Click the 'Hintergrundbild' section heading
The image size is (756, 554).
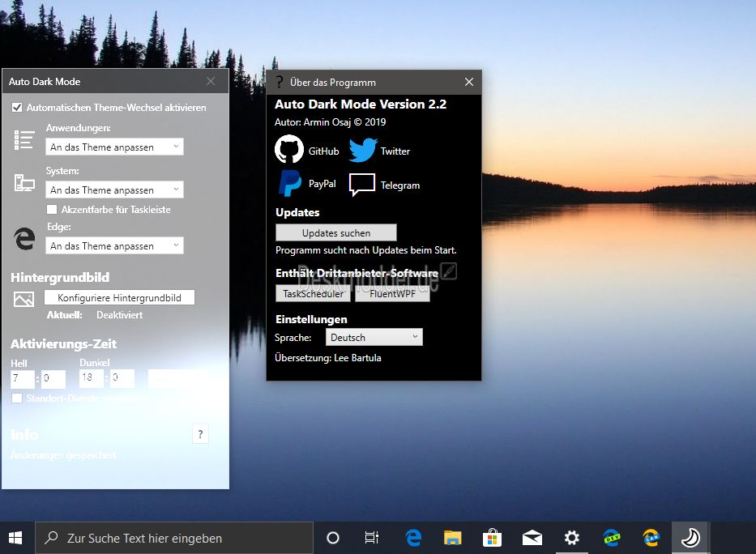(x=60, y=278)
